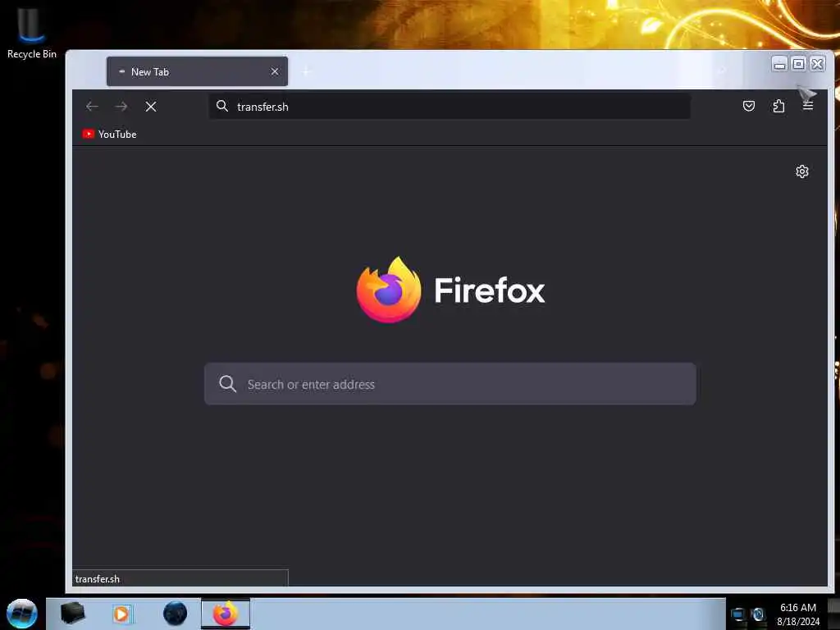Select Firefox taskbar button
Image resolution: width=840 pixels, height=630 pixels.
pos(226,614)
